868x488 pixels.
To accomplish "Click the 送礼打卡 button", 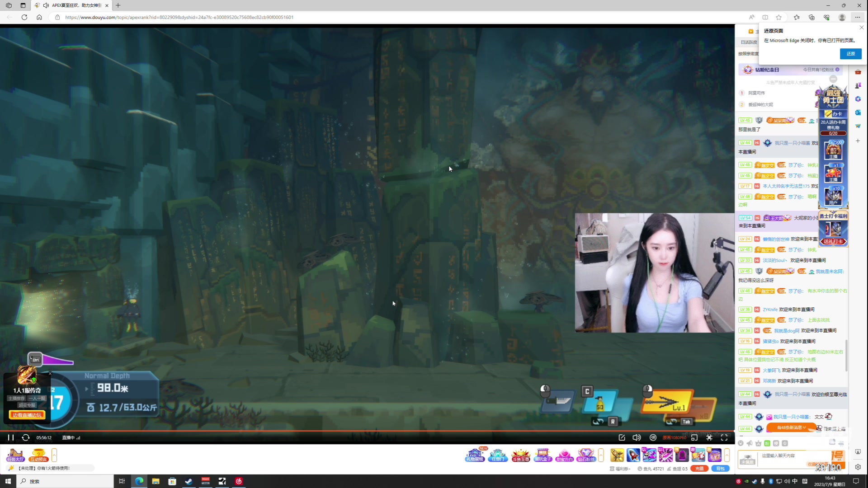I will click(x=833, y=241).
